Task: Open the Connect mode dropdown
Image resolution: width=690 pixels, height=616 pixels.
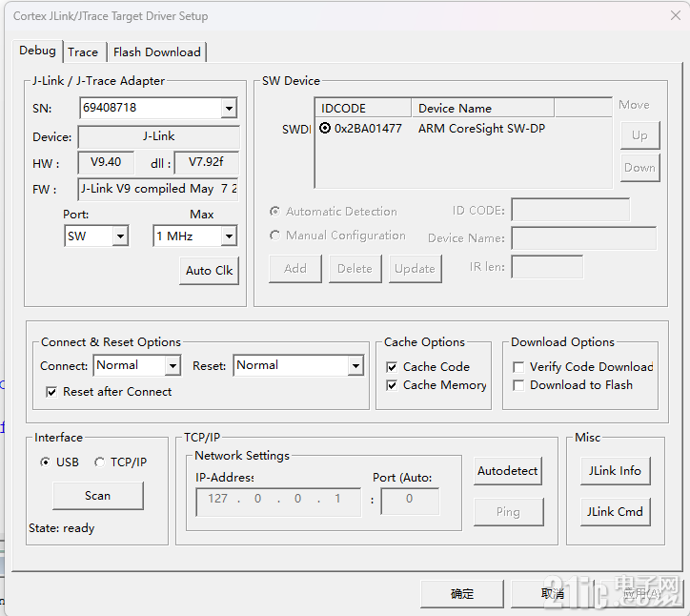Action: tap(172, 365)
